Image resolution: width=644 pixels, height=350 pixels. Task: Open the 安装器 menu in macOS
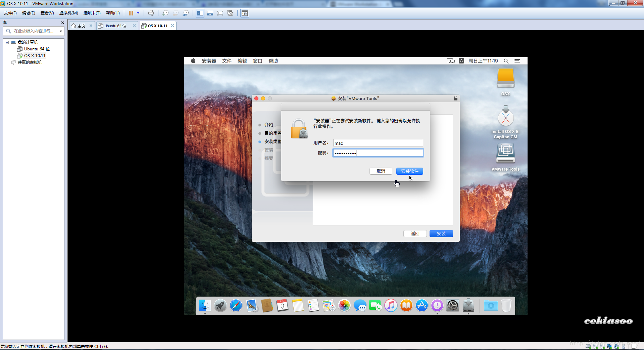(209, 61)
